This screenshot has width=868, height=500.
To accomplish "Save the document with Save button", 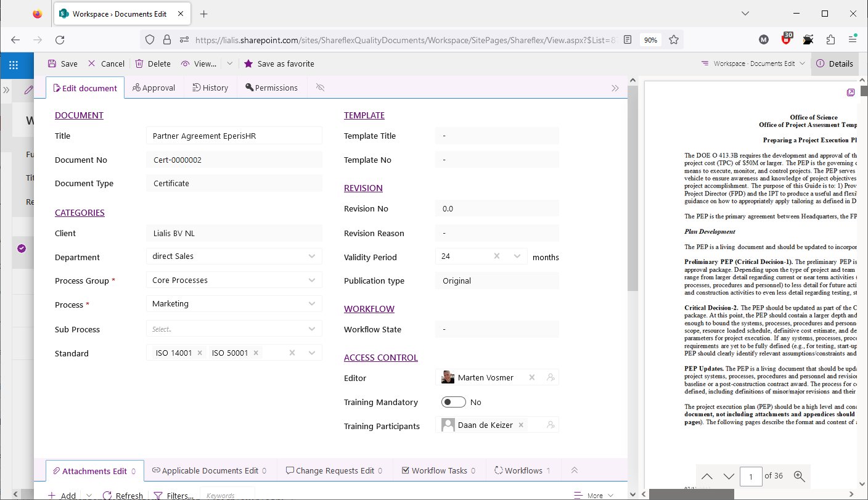I will coord(62,64).
